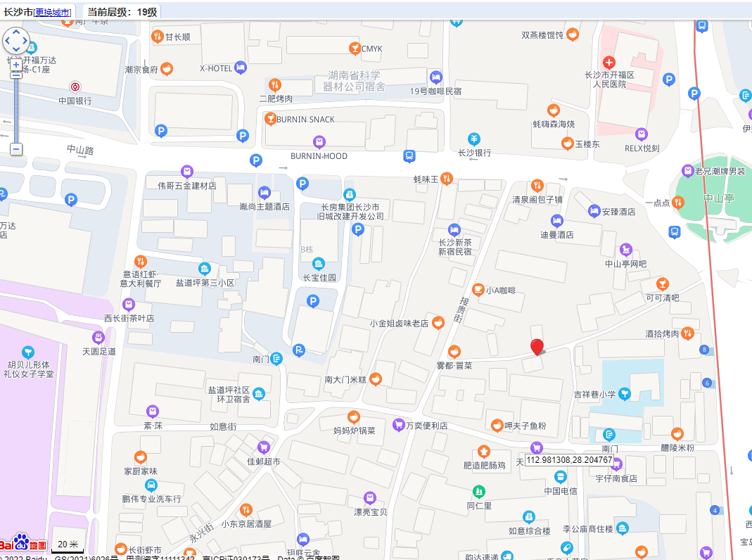Select the X-HOTEL bed icon
The image size is (752, 560).
tap(241, 68)
